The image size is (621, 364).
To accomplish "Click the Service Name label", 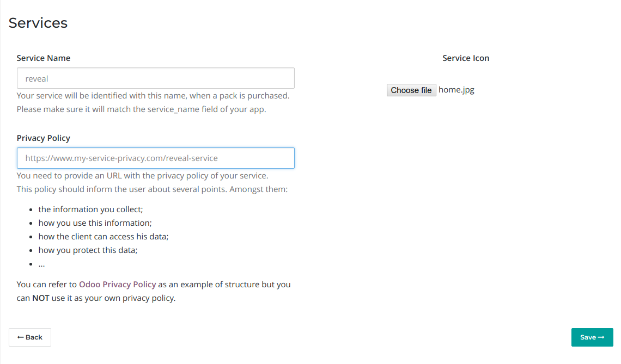I will 44,58.
